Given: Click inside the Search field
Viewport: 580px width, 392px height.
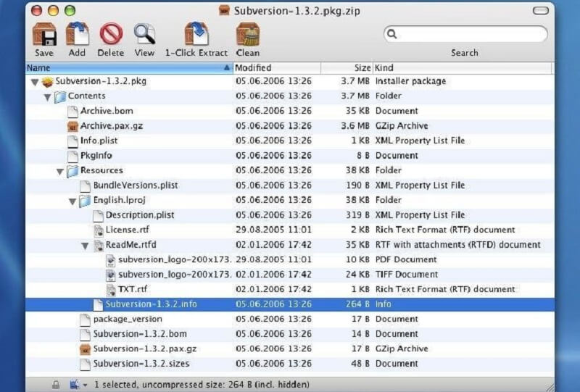Looking at the screenshot, I should 465,34.
